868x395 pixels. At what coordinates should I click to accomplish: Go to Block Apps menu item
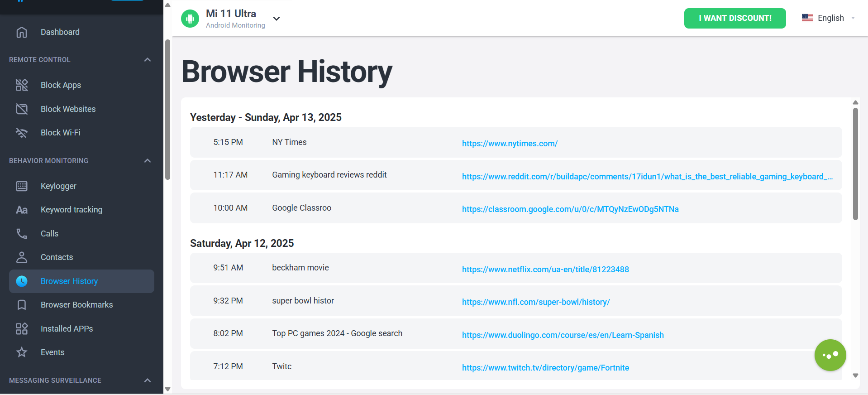point(61,85)
